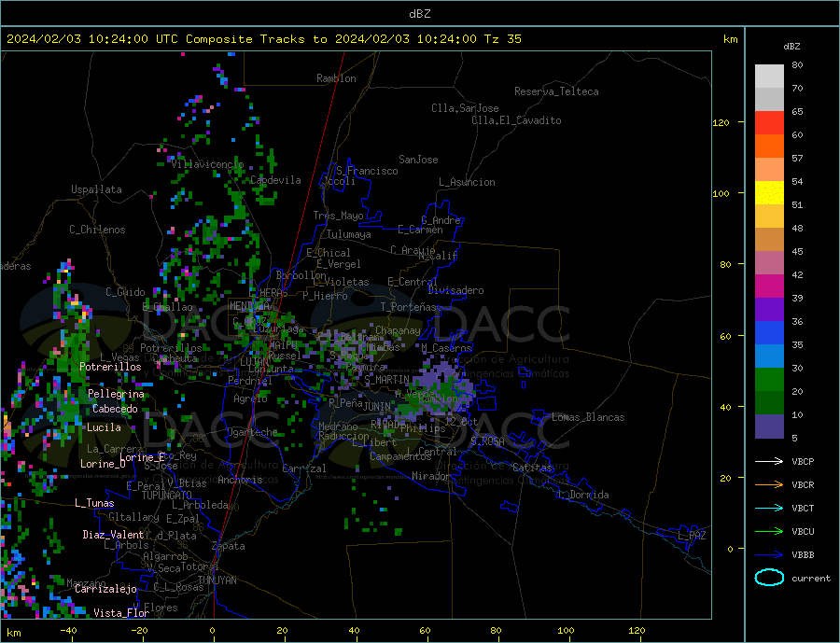Click the 0 km tick on bottom axis

[212, 631]
